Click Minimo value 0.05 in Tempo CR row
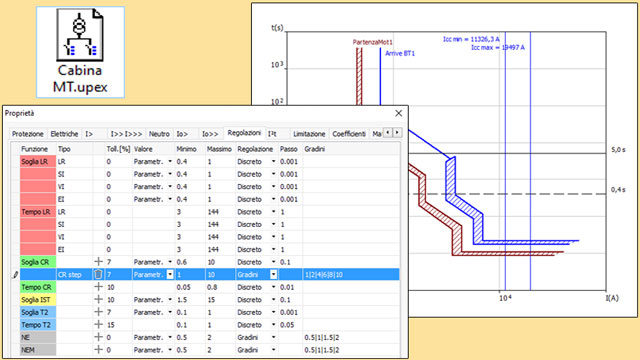Screen dimensions: 640x360 pos(183,287)
